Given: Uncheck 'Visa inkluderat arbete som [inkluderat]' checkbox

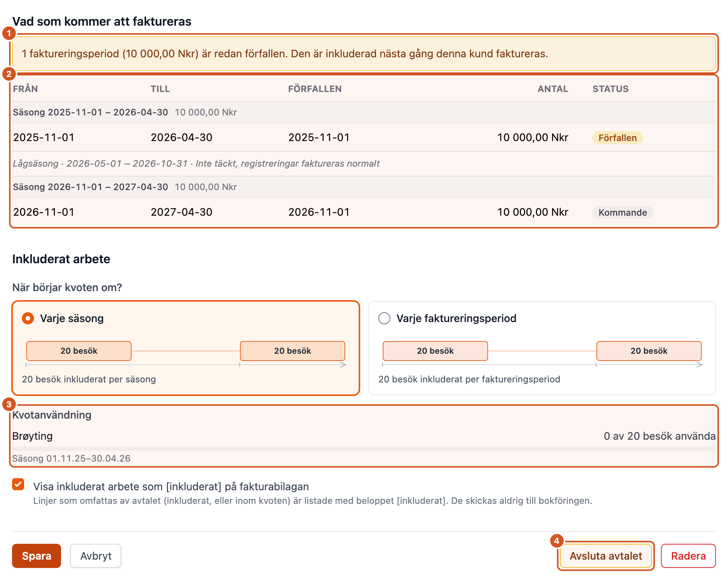Looking at the screenshot, I should tap(18, 484).
